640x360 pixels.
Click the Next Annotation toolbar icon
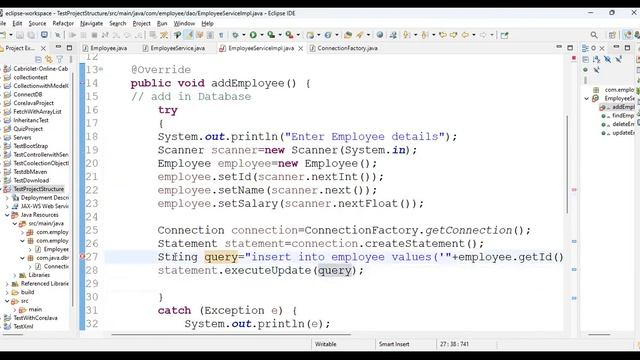407,35
